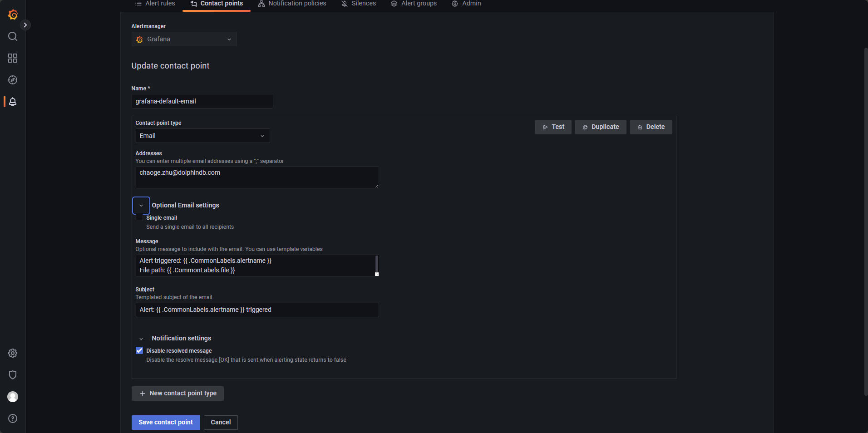
Task: Click the Subject template input field
Action: coord(257,310)
